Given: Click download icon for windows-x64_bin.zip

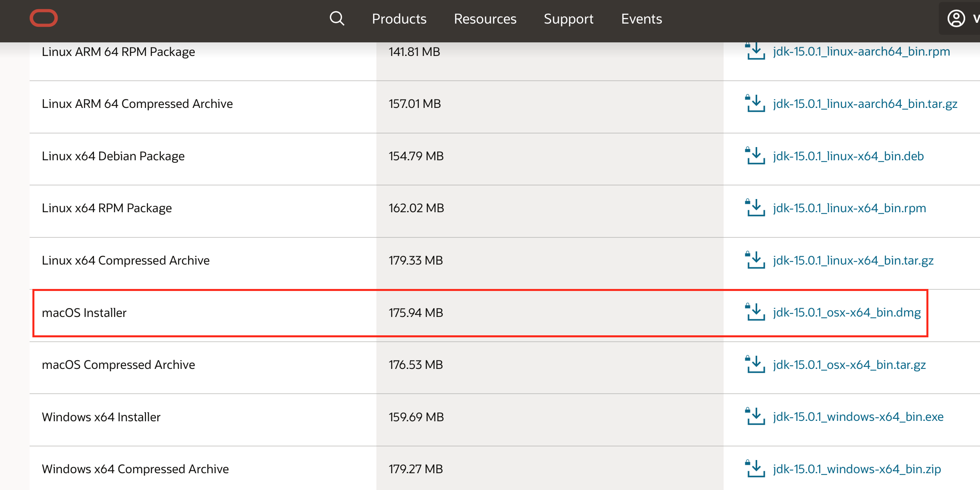Looking at the screenshot, I should pos(755,469).
